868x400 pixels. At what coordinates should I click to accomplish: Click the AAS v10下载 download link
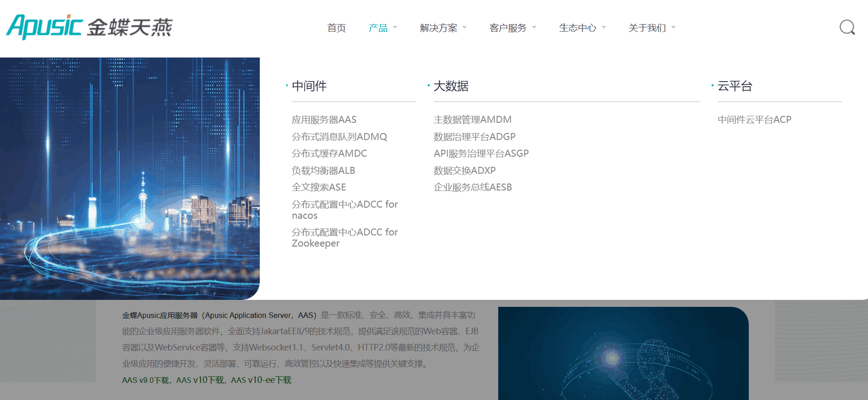point(200,380)
